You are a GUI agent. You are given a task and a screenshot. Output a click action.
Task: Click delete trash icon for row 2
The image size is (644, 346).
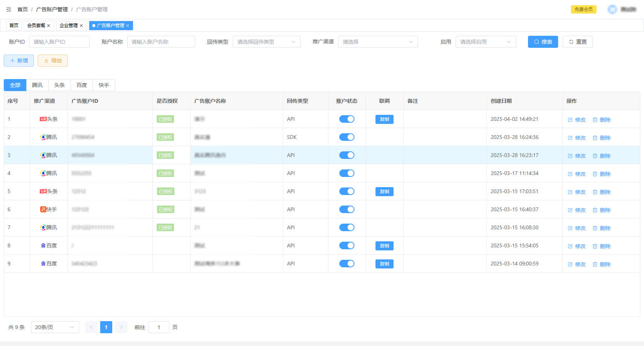[x=595, y=138]
